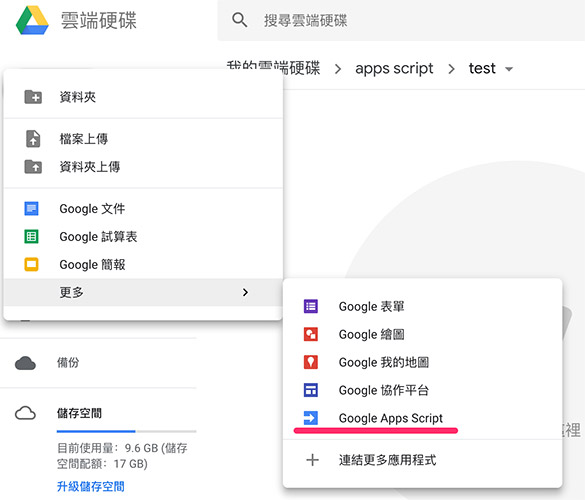Create a new Google 試算表
This screenshot has height=500, width=585.
(x=143, y=237)
